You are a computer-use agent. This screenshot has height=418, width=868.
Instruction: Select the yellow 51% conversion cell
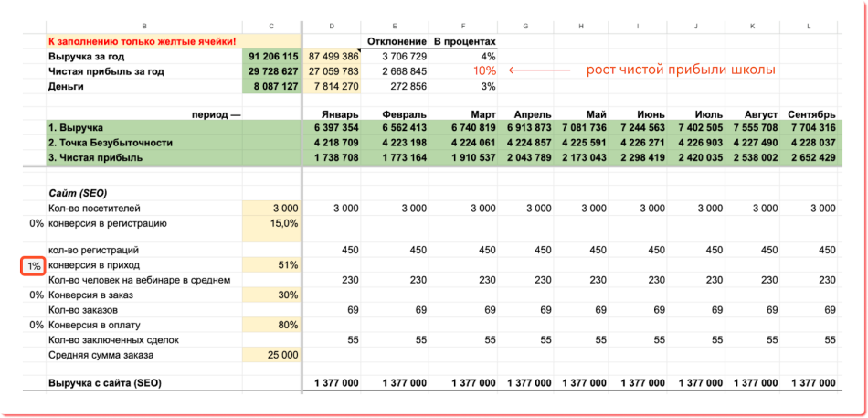pos(271,265)
